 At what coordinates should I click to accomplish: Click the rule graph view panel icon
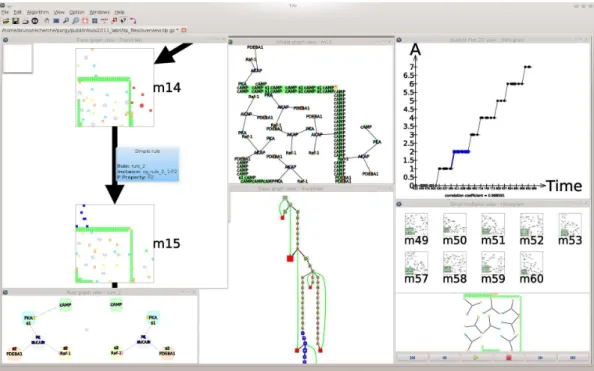(5, 292)
